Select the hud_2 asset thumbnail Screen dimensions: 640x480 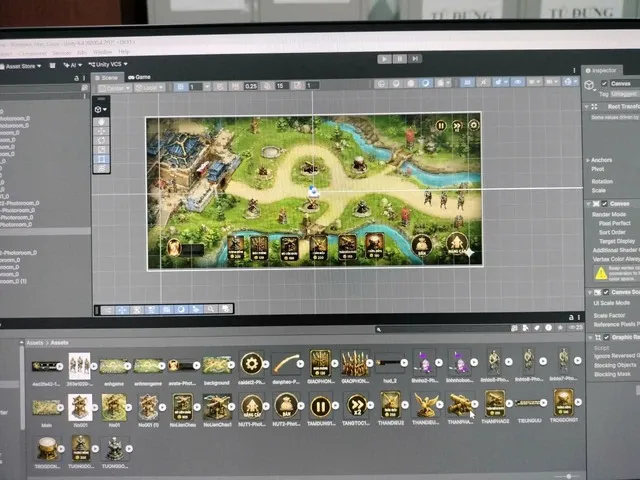point(389,362)
